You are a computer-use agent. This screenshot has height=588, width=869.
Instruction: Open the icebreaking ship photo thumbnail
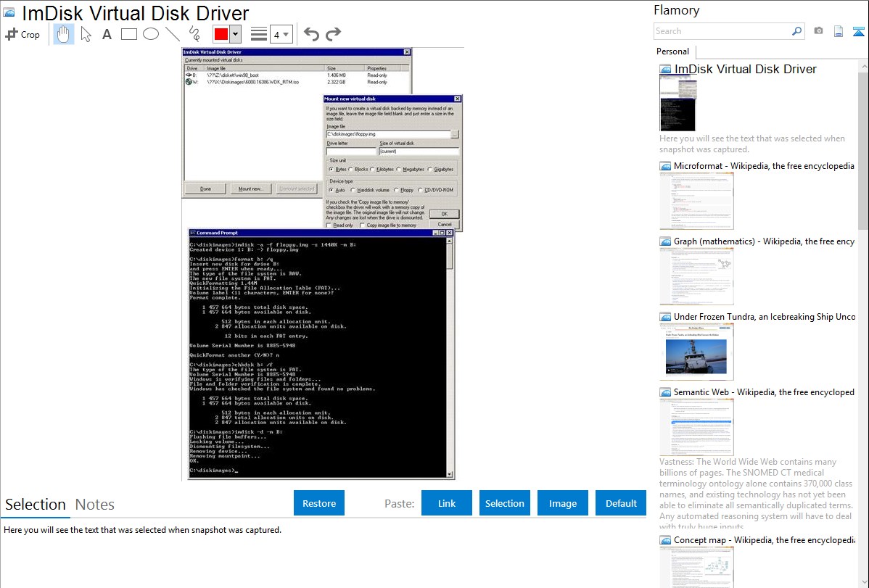tap(696, 352)
